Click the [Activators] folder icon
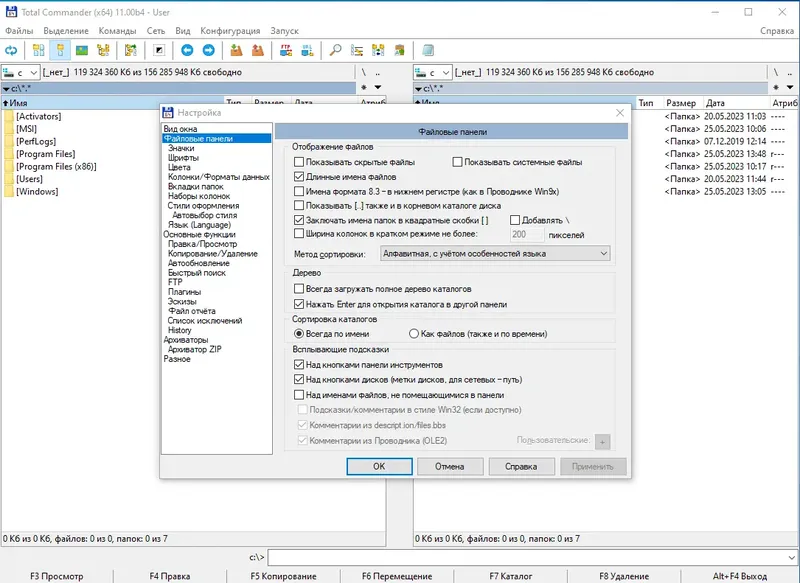Screen dimensions: 800x583 (x=9, y=116)
